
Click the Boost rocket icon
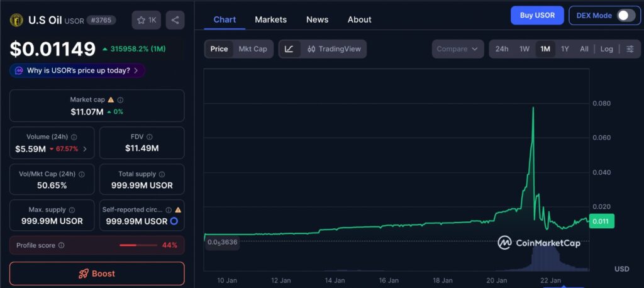click(84, 274)
